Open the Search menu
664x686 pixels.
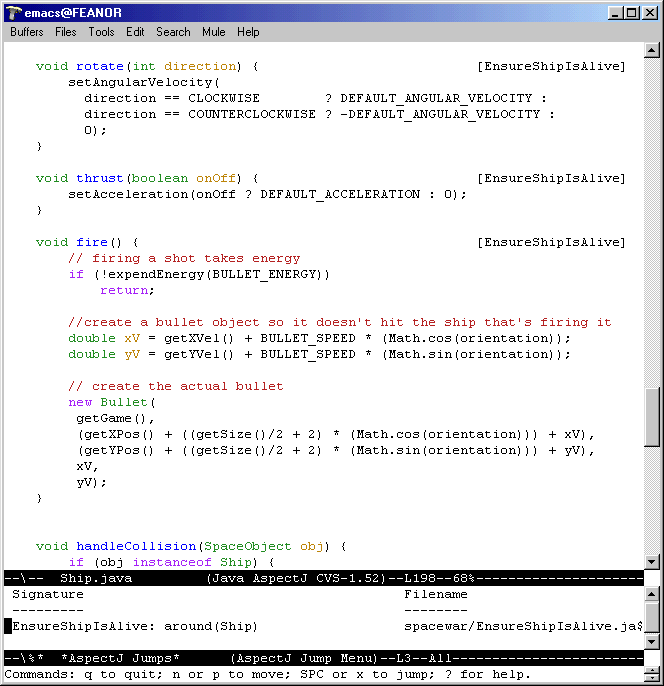point(173,32)
